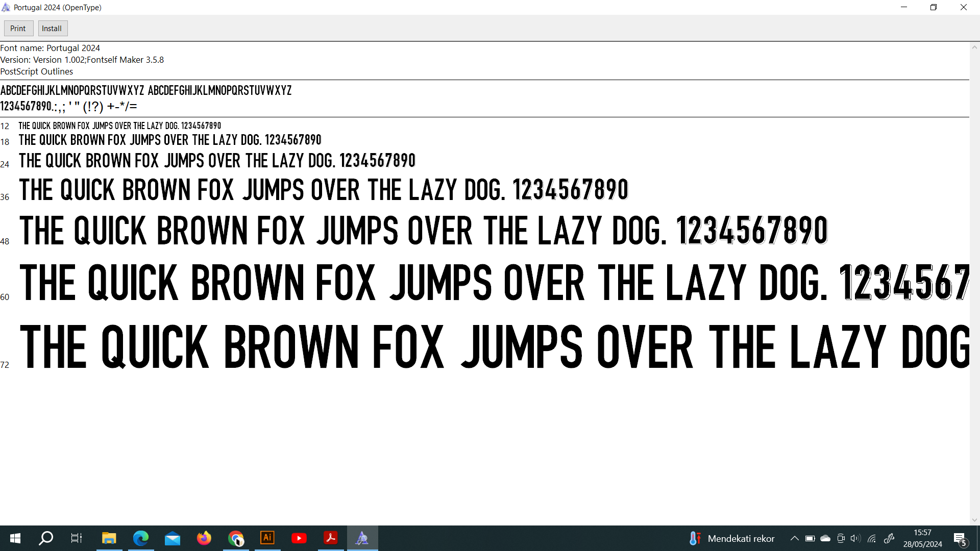Click the Print button
The image size is (980, 551).
pos(18,29)
